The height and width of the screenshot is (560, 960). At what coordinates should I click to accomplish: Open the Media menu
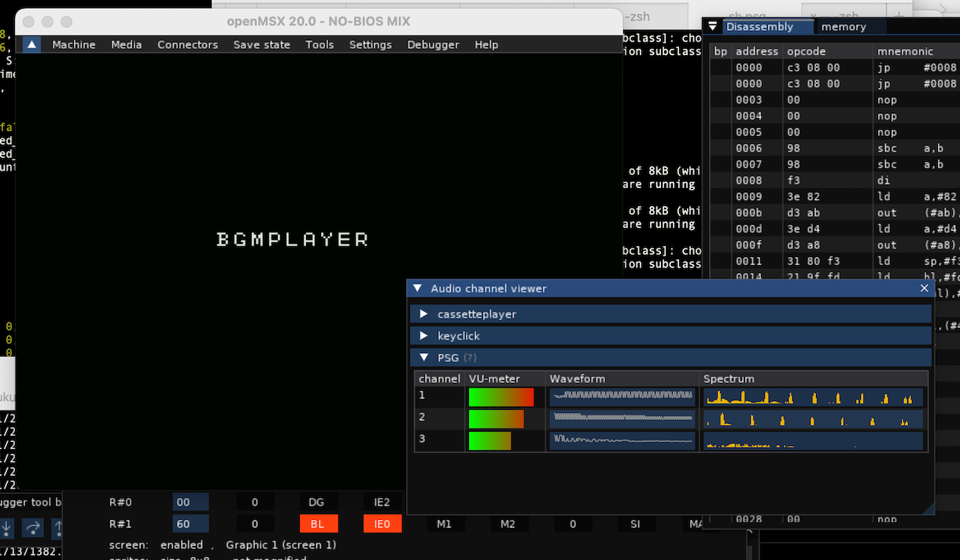click(x=127, y=45)
